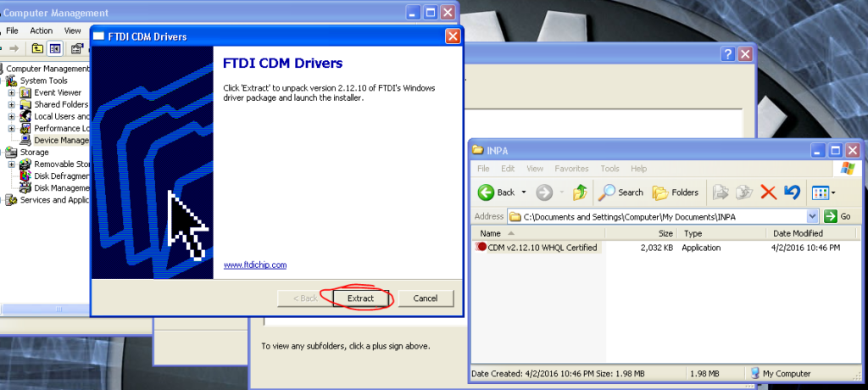Open the www.ftdichip.com link
The height and width of the screenshot is (390, 868).
click(255, 265)
